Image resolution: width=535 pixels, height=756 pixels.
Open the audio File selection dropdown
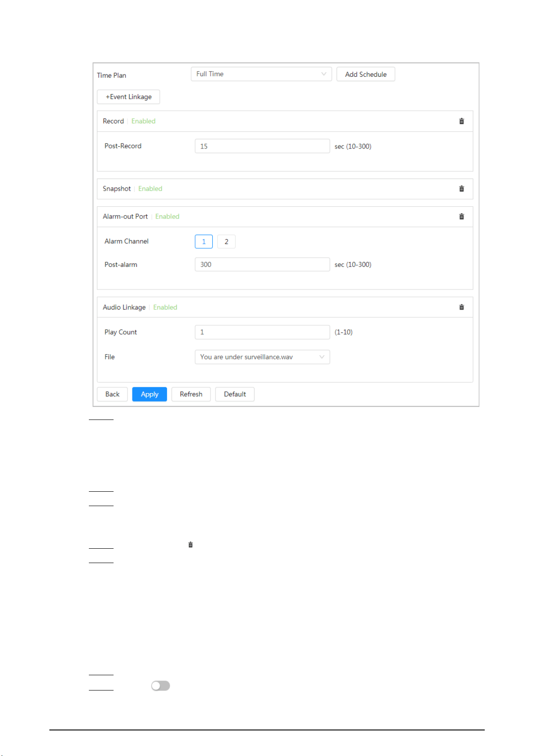click(x=262, y=357)
